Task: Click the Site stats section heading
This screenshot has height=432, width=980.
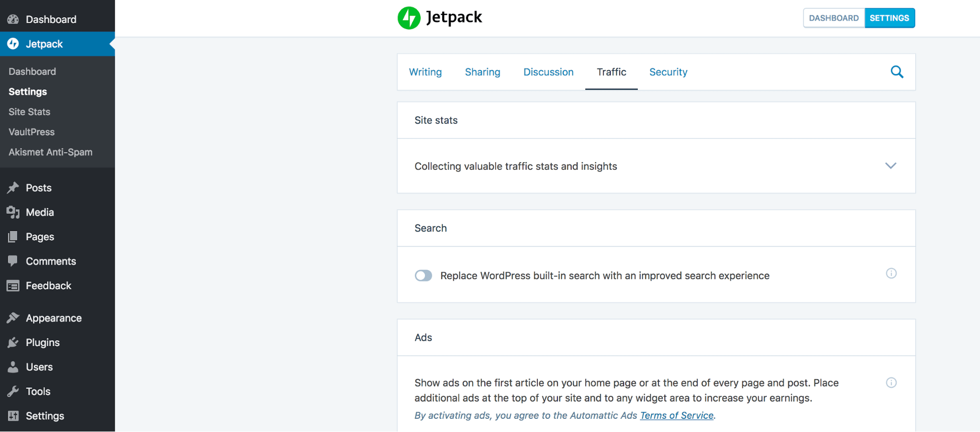Action: click(436, 120)
